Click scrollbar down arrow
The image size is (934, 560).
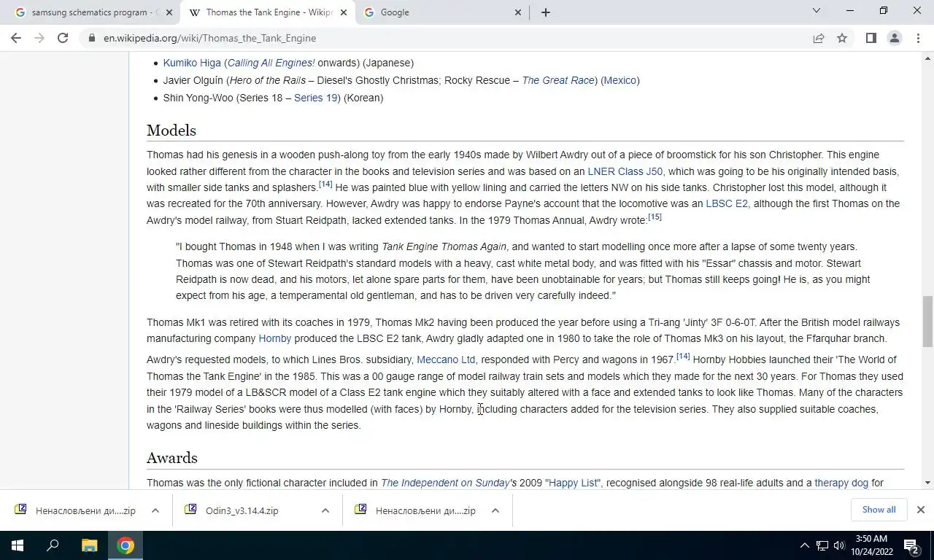coord(928,483)
